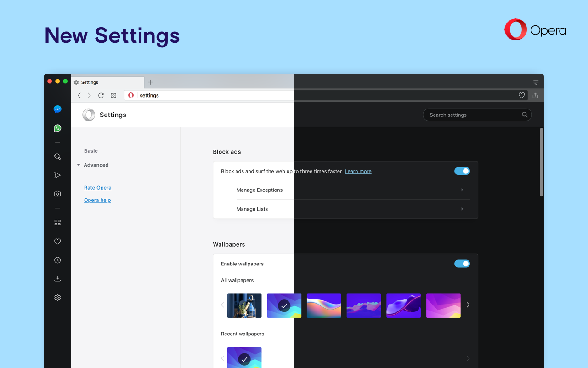Turn off Enable wallpapers switch
Viewport: 588px width, 368px height.
pyautogui.click(x=462, y=264)
